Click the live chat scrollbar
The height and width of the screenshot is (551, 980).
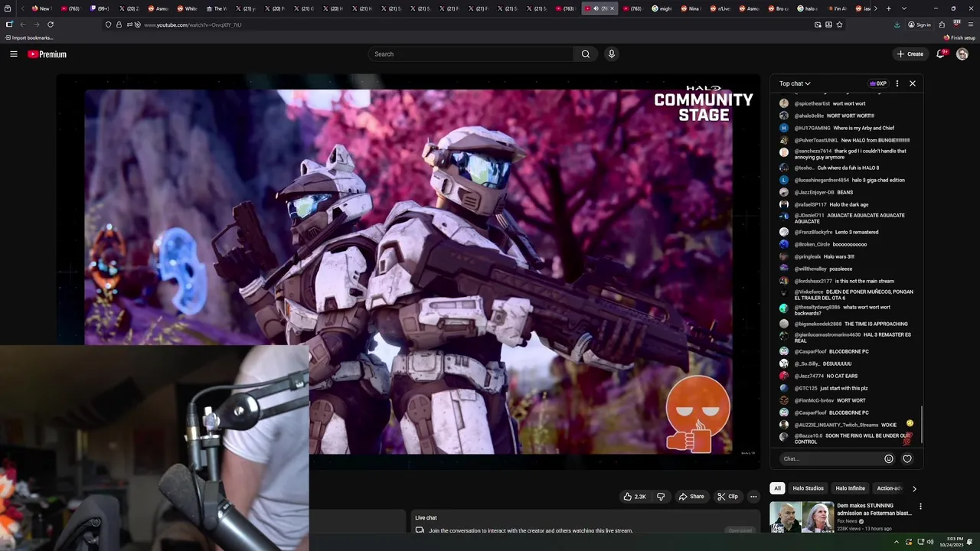[x=922, y=423]
